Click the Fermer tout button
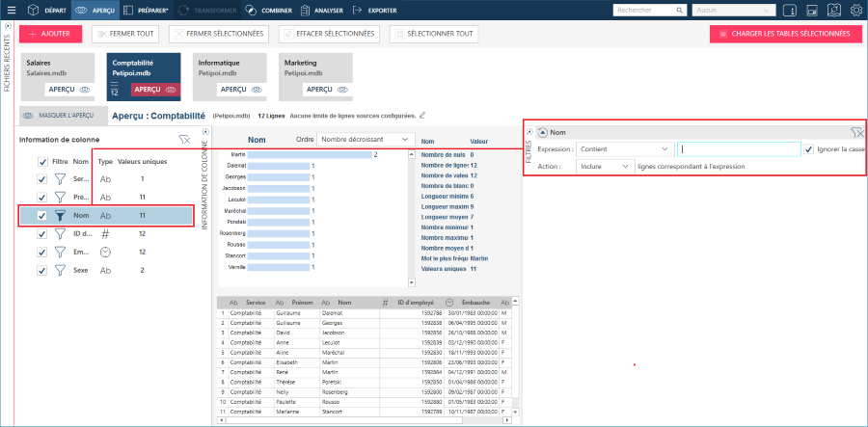This screenshot has height=427, width=868. click(125, 33)
